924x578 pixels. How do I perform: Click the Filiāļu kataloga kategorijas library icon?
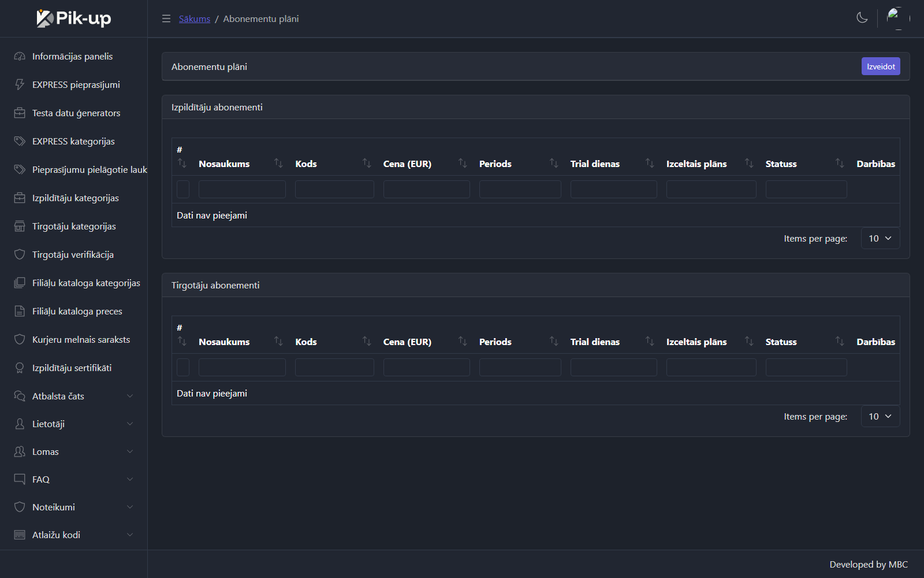20,283
